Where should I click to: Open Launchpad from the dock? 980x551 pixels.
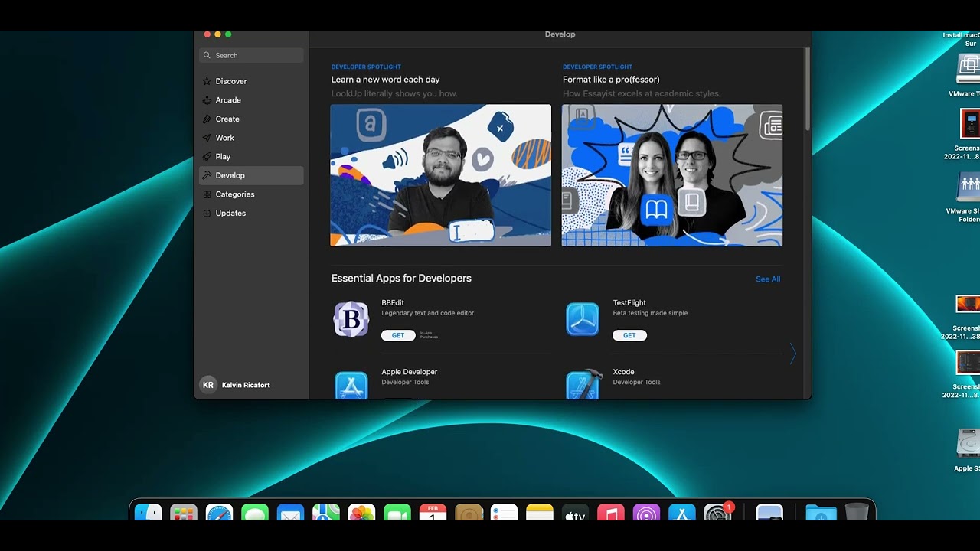(184, 513)
